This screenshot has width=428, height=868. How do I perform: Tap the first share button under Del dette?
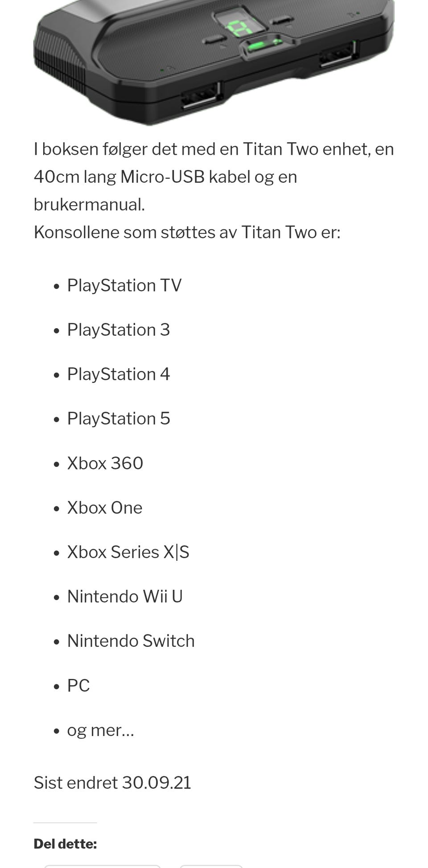(102, 866)
